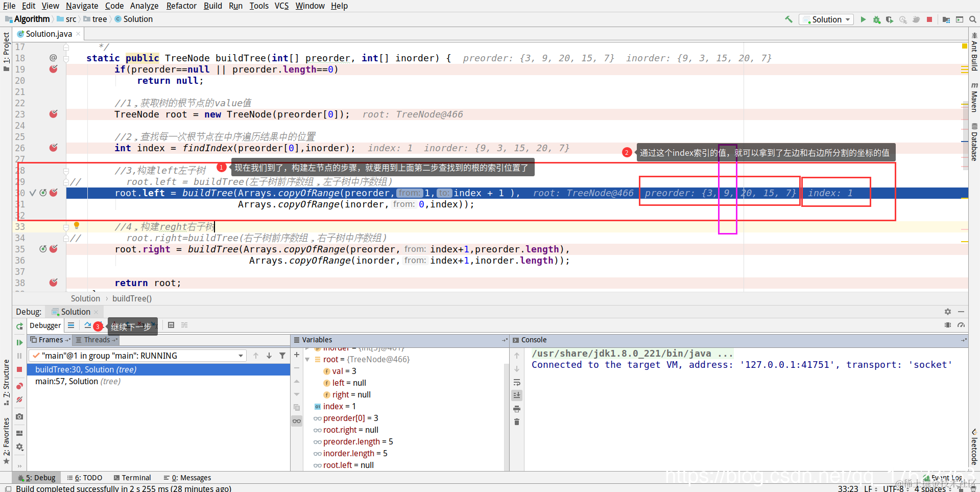Change indent setting 4 spaces
Viewport: 980px width, 492px height.
[x=932, y=489]
